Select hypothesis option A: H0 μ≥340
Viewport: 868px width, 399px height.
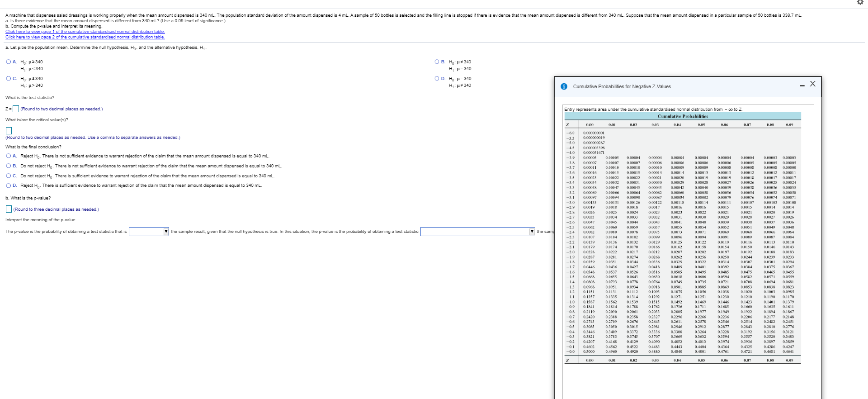(x=9, y=62)
